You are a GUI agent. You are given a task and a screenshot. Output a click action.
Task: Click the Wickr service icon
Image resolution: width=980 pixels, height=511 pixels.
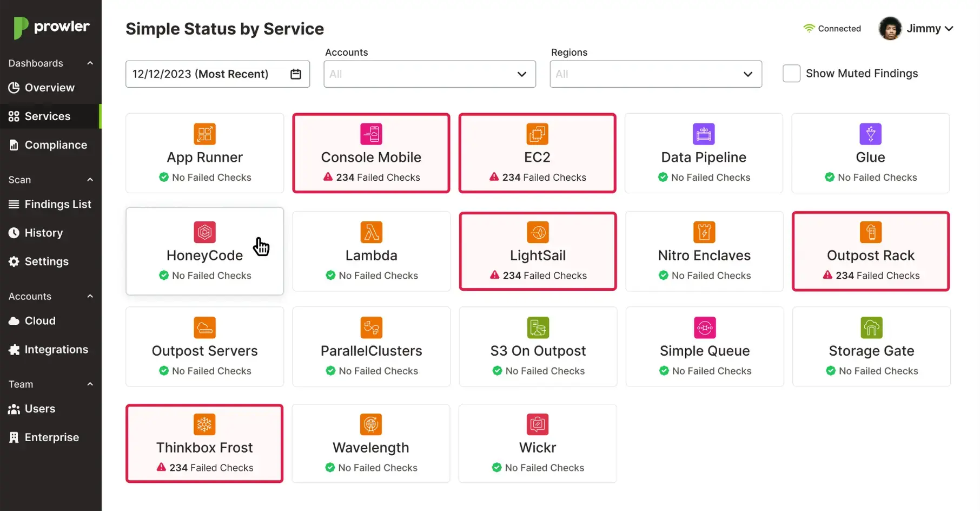(x=538, y=424)
